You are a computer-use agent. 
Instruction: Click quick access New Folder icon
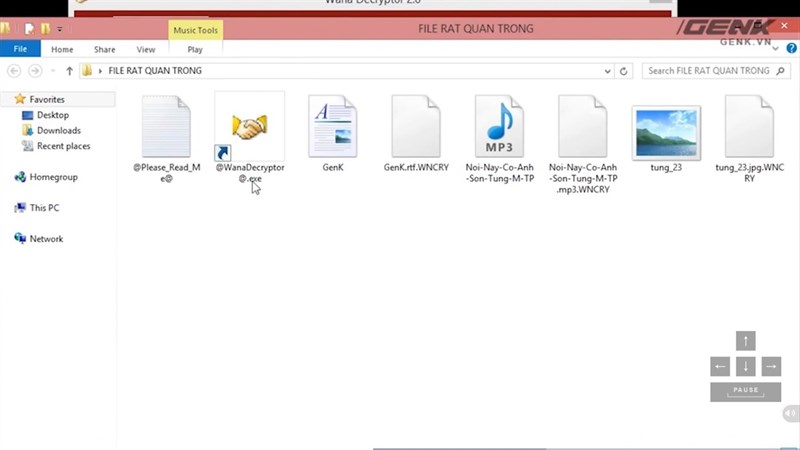45,29
